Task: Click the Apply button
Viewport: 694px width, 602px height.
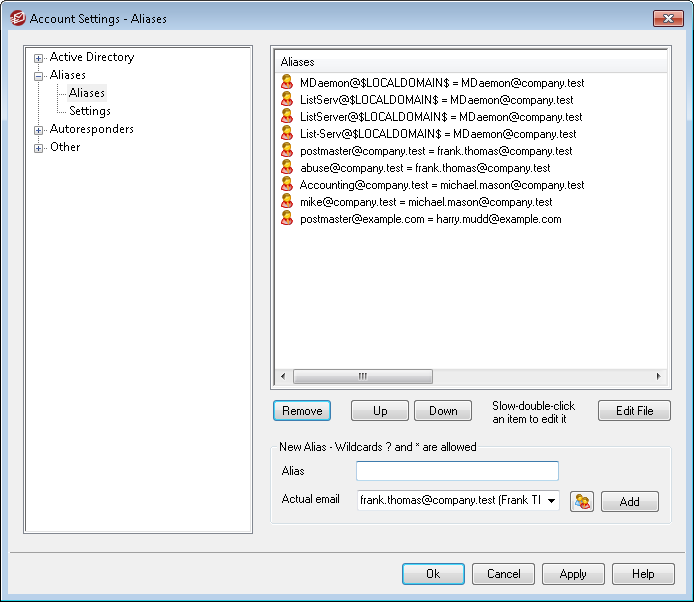Action: click(573, 574)
